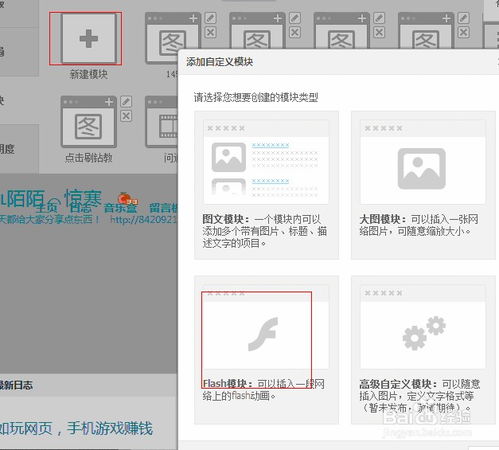Delete the third top-row image module

tap(379, 33)
